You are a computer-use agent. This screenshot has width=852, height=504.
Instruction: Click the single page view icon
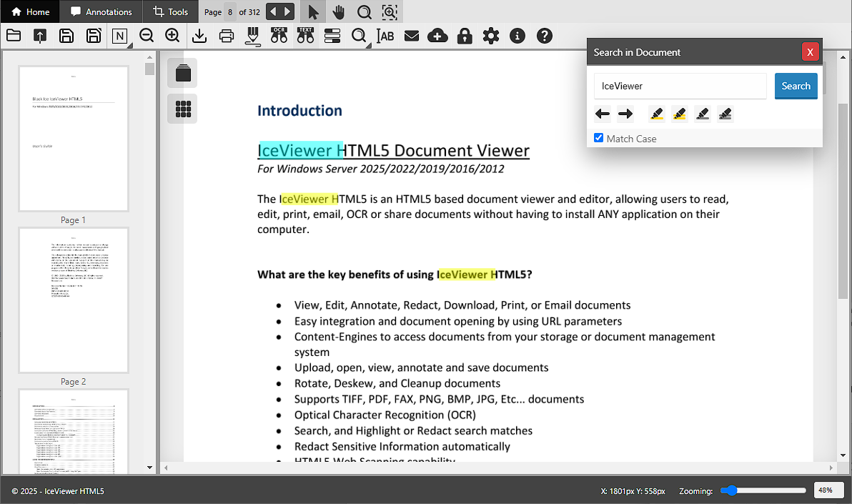[182, 73]
